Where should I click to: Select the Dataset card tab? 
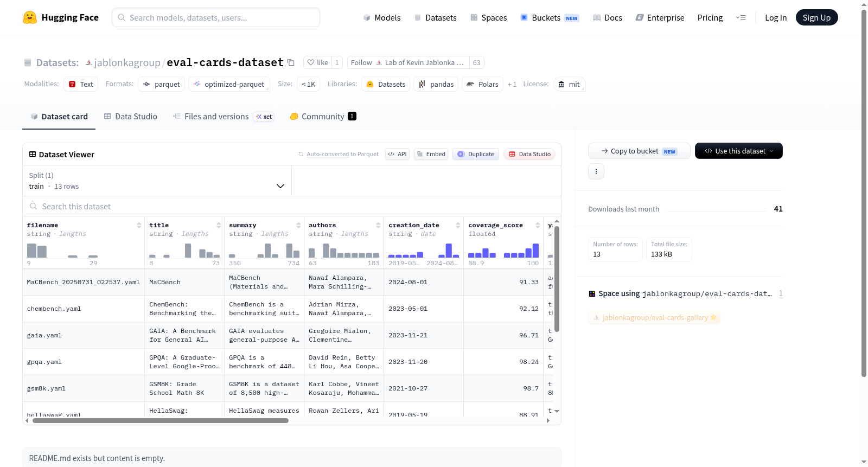[59, 116]
